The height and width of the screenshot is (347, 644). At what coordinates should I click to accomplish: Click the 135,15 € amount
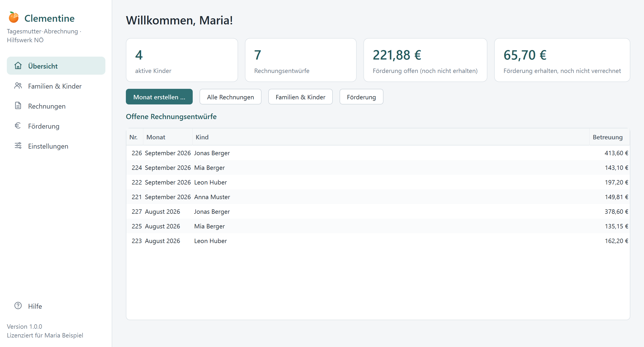pyautogui.click(x=616, y=226)
